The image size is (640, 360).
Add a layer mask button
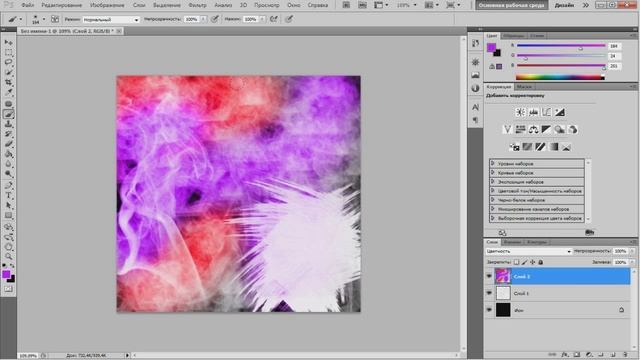pyautogui.click(x=577, y=355)
